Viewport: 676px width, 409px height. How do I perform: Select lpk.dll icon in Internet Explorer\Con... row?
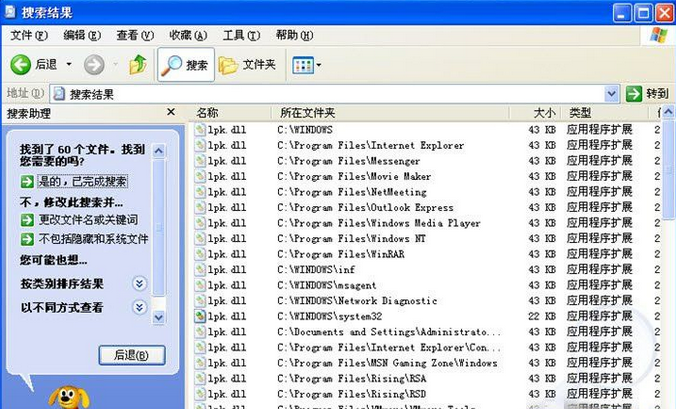coord(200,347)
